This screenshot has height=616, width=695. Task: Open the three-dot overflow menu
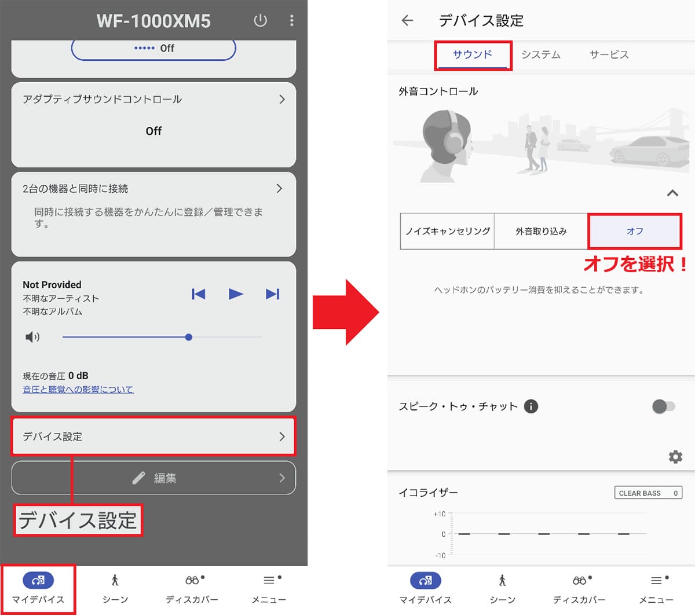coord(291,21)
